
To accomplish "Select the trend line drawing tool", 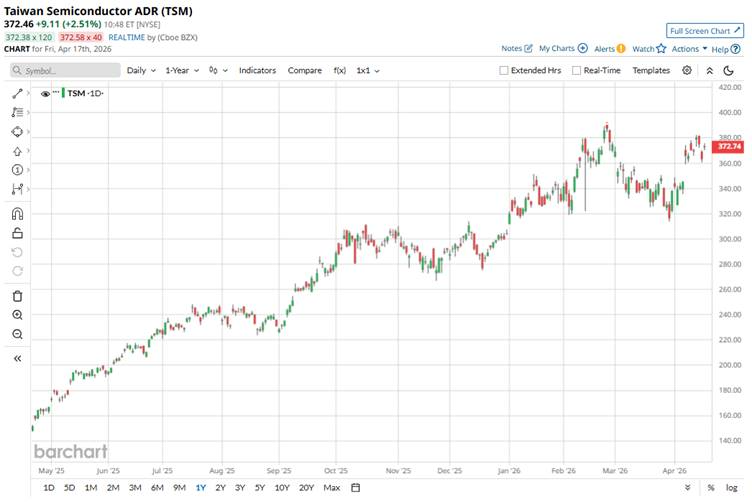I will pyautogui.click(x=17, y=93).
